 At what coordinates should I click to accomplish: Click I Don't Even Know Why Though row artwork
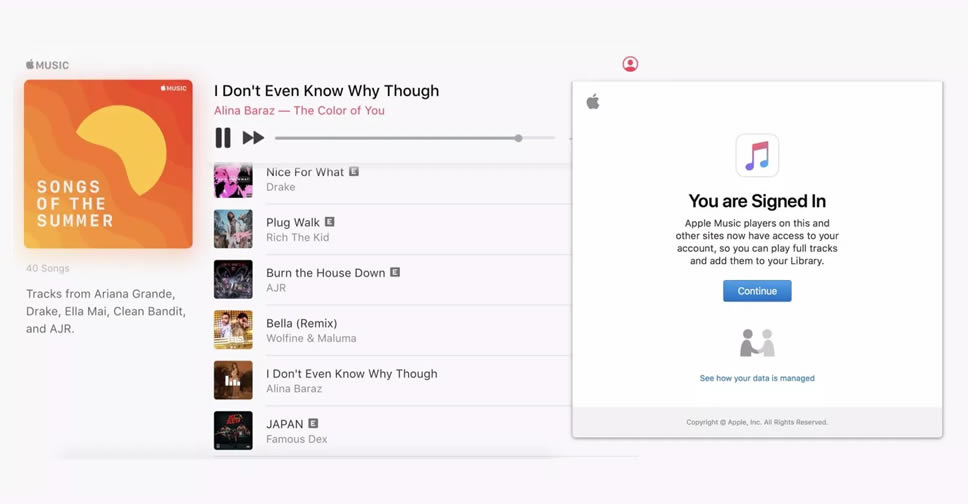coord(233,380)
